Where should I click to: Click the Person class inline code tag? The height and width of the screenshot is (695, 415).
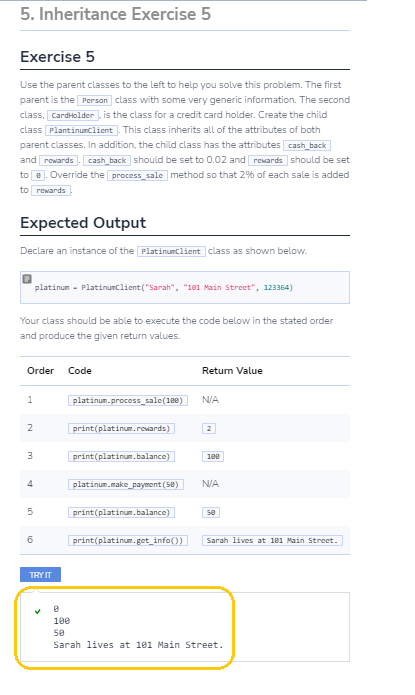(x=94, y=100)
